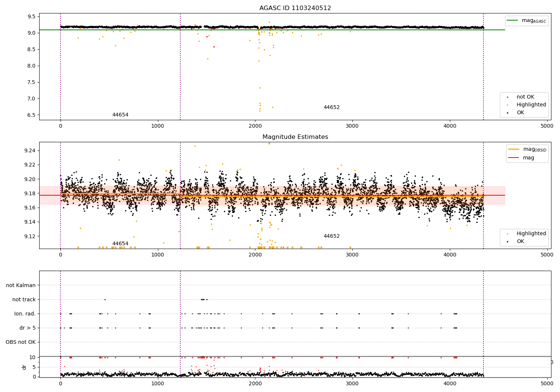This screenshot has width=560, height=392.
Task: Click the 'Ion. rad.' y-axis label
Action: point(25,314)
